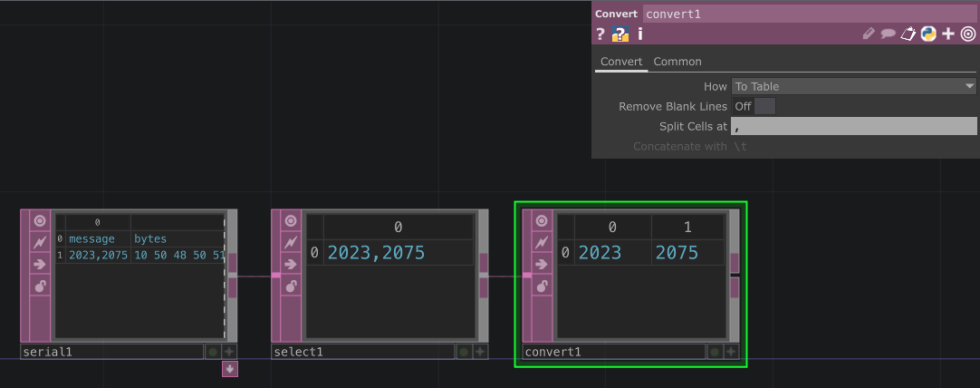This screenshot has height=388, width=980.
Task: Open operator info 'i' icon
Action: coord(640,34)
